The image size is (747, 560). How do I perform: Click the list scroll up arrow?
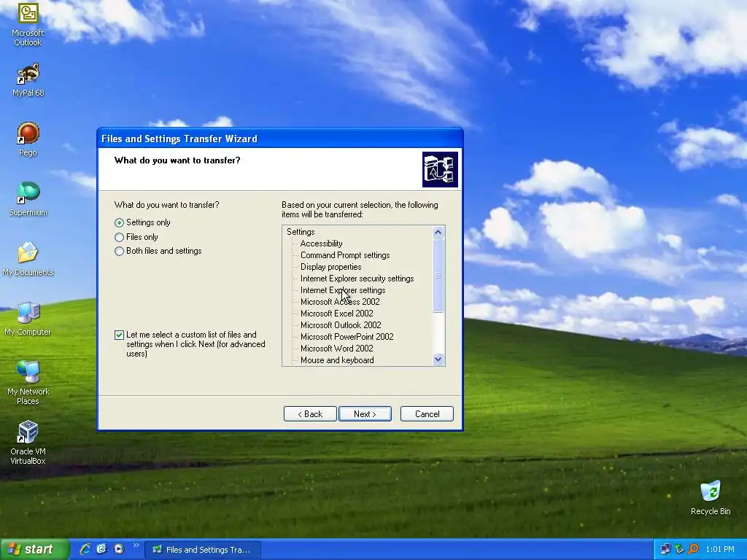[x=438, y=233]
